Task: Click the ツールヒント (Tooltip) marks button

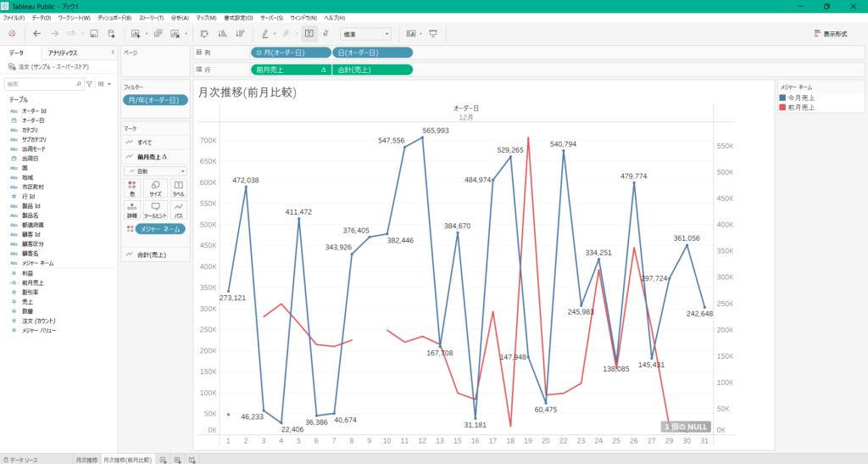Action: pyautogui.click(x=156, y=210)
